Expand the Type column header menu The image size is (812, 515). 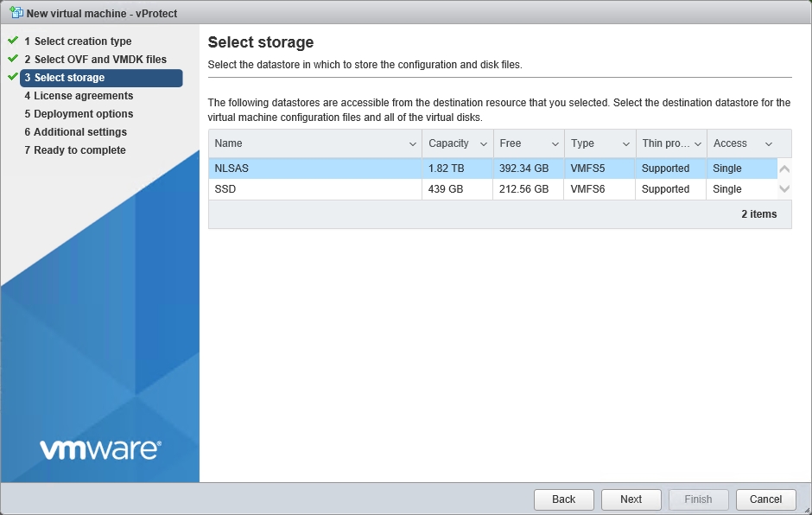pos(625,144)
